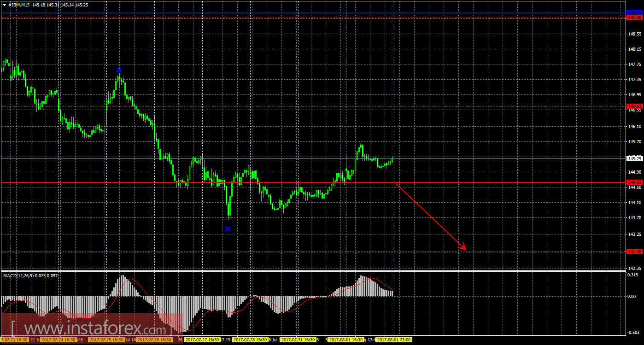
Task: Click the current price 145.25 label
Action: tap(635, 158)
